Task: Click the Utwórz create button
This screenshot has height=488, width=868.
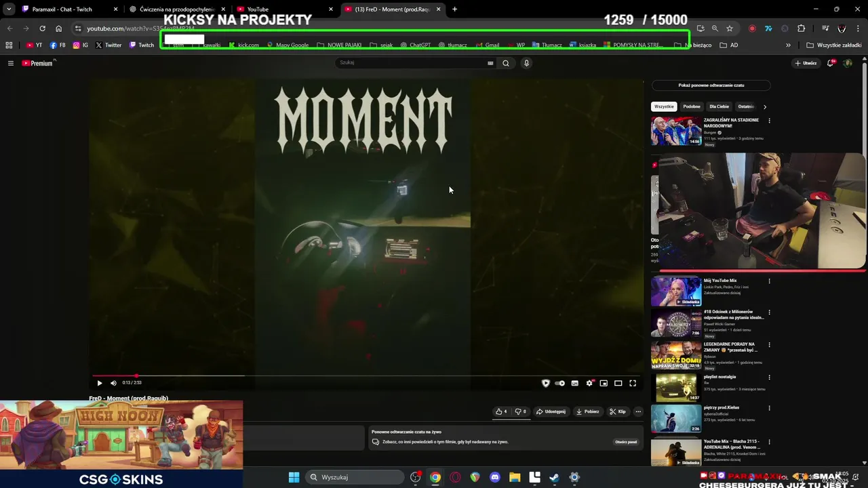Action: [806, 63]
